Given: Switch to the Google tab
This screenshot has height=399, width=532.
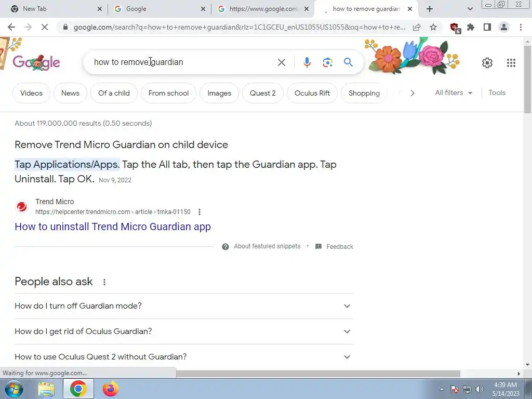Looking at the screenshot, I should click(159, 9).
